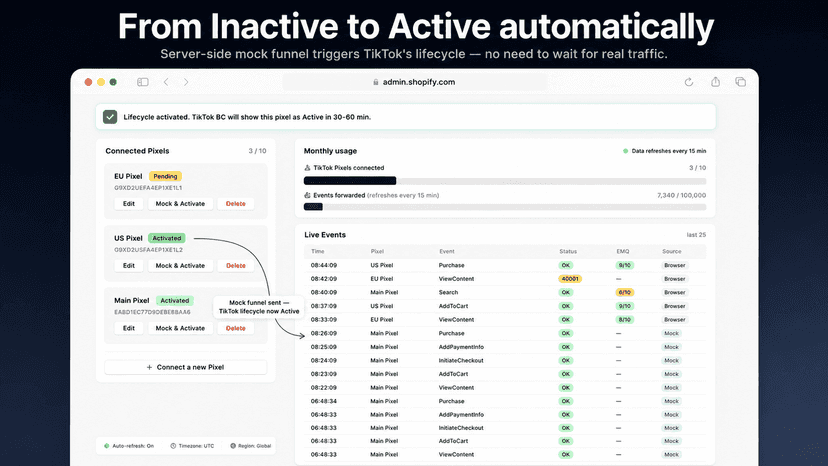Screen dimensions: 828x466
Task: Click the Auto-refresh status icon
Action: (x=107, y=446)
